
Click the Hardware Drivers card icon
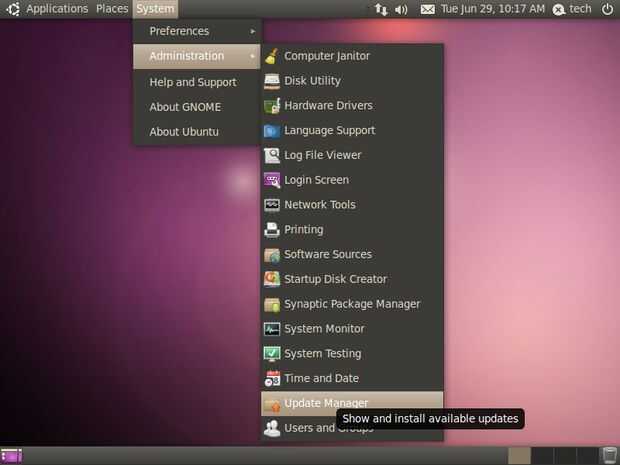pyautogui.click(x=272, y=106)
